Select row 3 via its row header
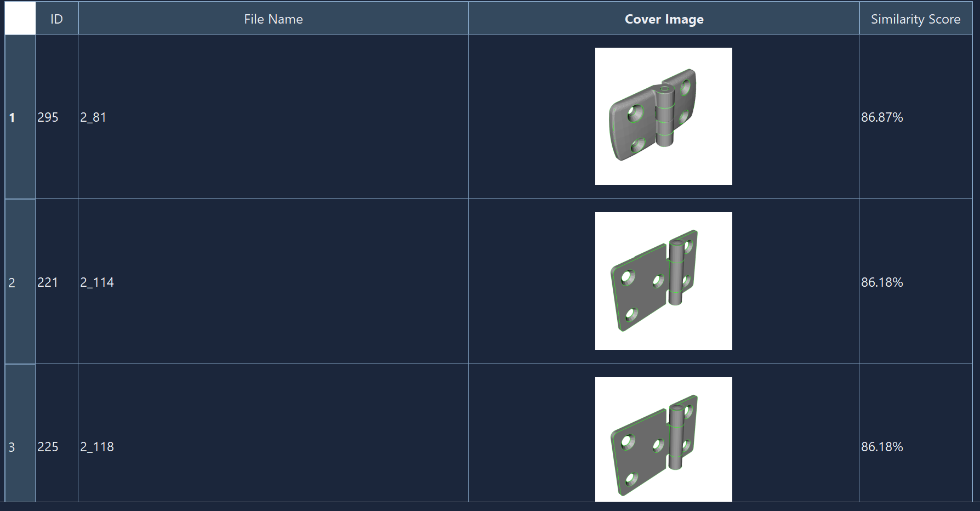Viewport: 980px width, 511px height. 20,446
